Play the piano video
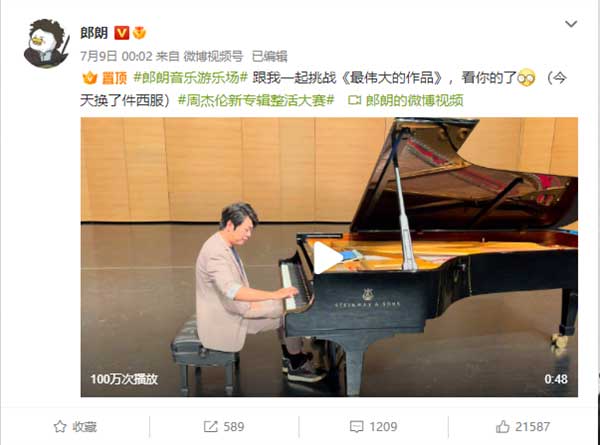The height and width of the screenshot is (445, 600). click(327, 257)
